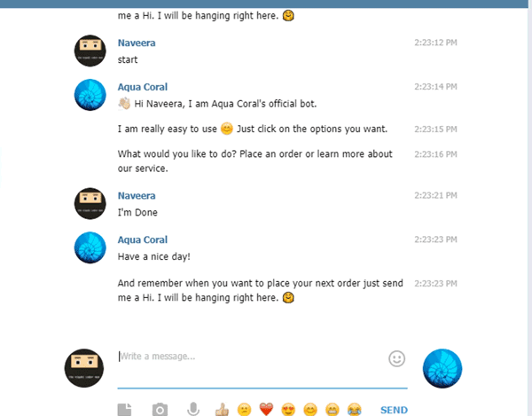Open Naveera name link above 'start' message

point(137,43)
